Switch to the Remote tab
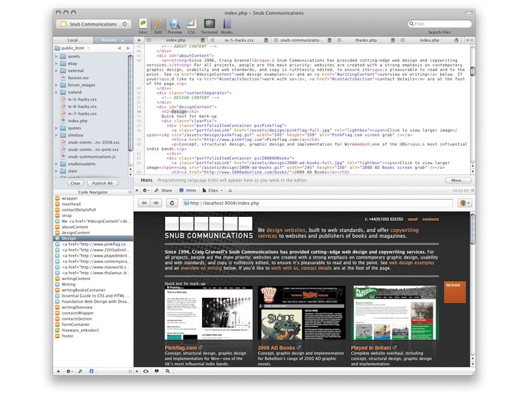Viewport: 532px width, 399px height. click(112, 40)
